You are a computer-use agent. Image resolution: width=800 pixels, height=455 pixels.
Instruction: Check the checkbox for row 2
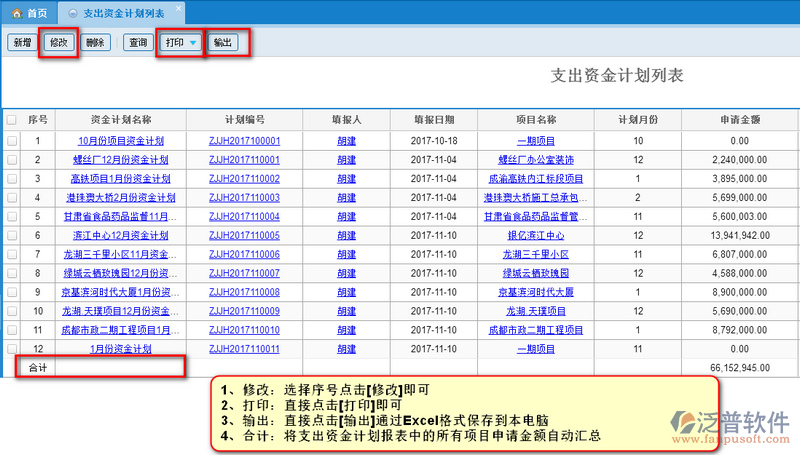(x=12, y=160)
